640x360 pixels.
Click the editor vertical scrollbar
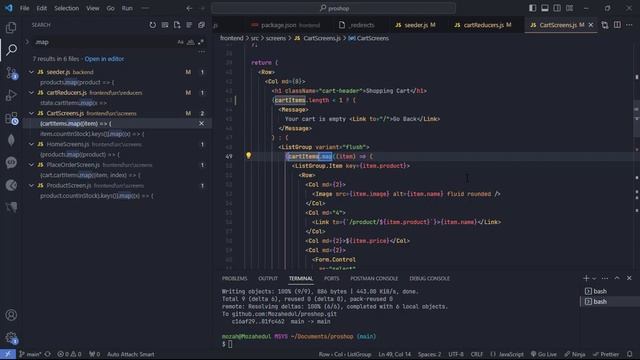pos(637,157)
